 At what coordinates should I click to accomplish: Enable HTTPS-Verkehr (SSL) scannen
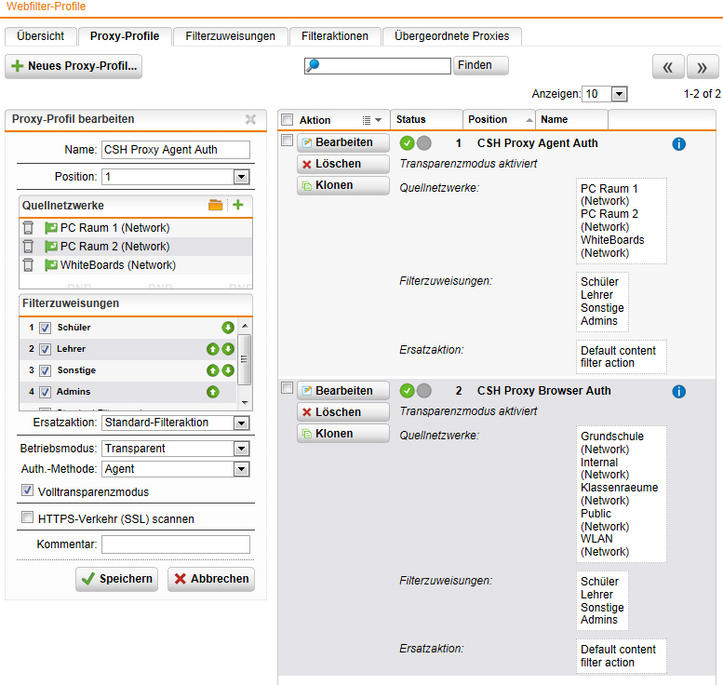click(27, 517)
